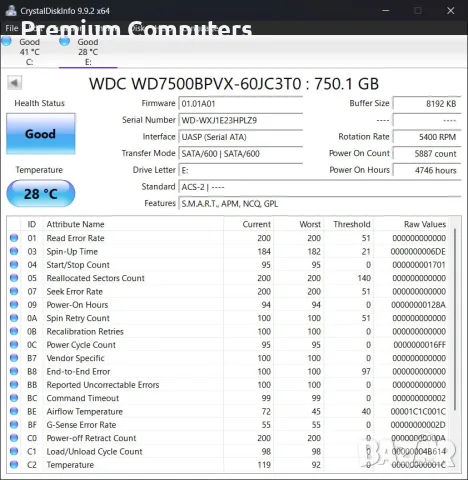468x480 pixels.
Task: Click the status dot for Spin Retry Count
Action: [x=14, y=318]
